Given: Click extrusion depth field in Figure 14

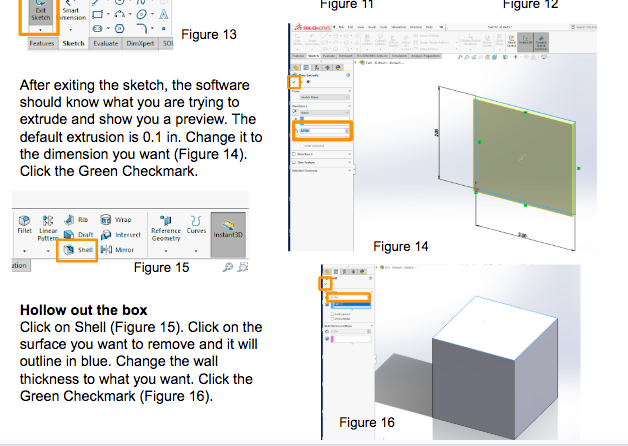Looking at the screenshot, I should pos(323,131).
